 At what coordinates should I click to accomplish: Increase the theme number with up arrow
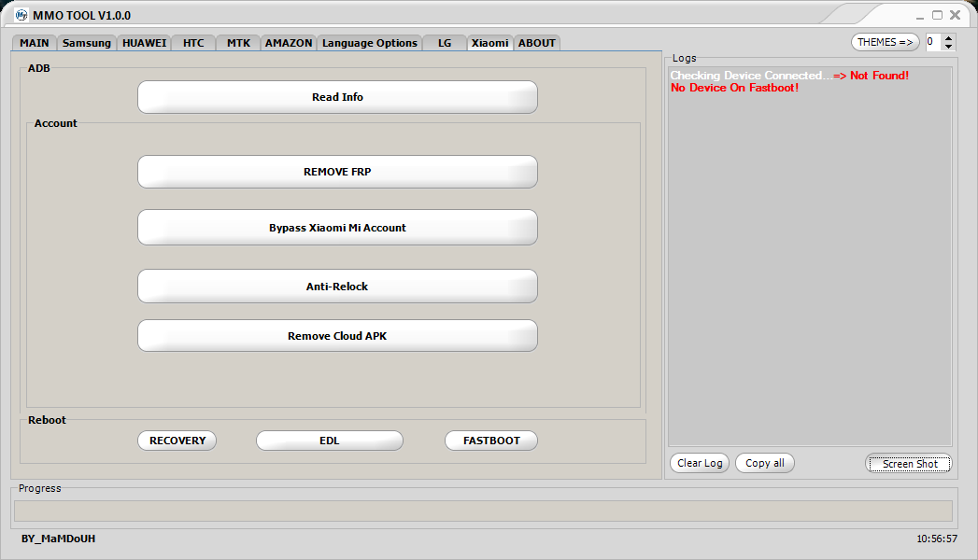[949, 38]
